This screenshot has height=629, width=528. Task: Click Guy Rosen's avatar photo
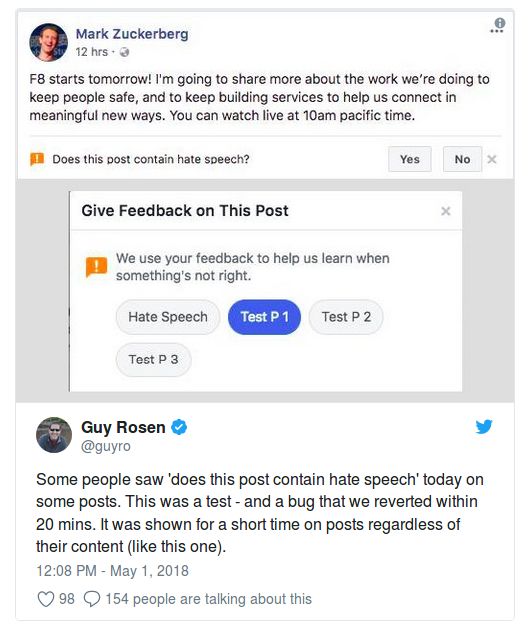pyautogui.click(x=54, y=435)
